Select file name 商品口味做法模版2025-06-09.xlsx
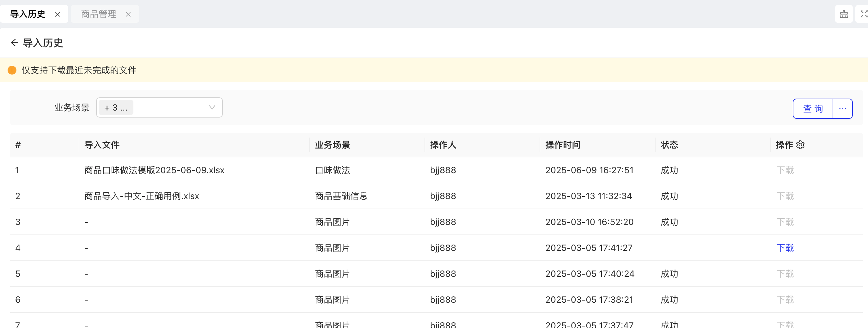This screenshot has width=868, height=328. (x=154, y=170)
